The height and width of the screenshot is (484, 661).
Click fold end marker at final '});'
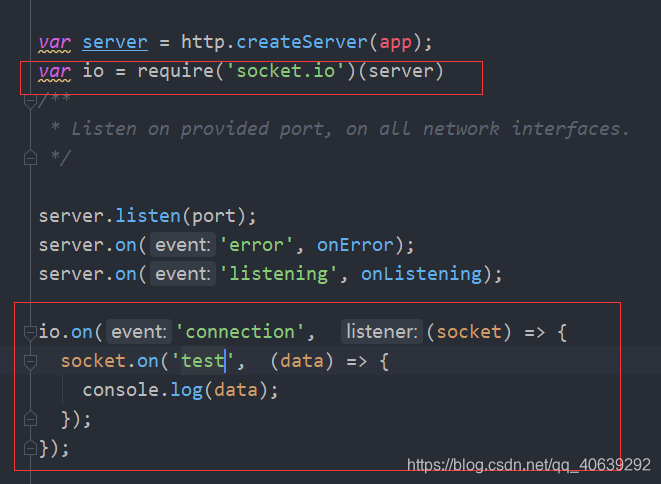30,448
